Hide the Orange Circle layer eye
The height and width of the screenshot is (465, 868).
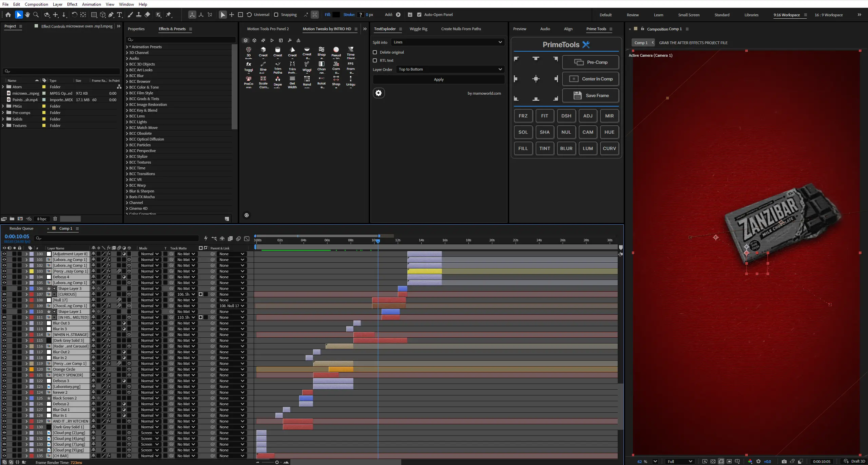4,369
